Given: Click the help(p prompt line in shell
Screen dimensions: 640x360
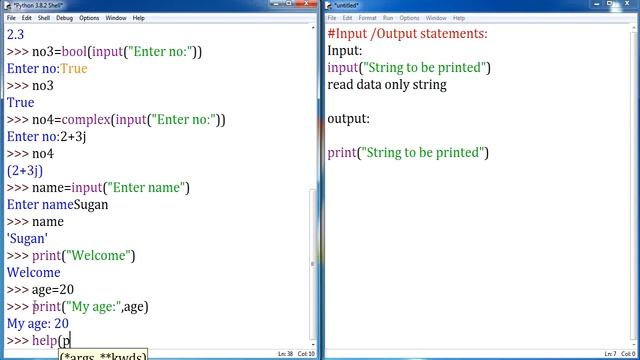Looking at the screenshot, I should click(39, 340).
